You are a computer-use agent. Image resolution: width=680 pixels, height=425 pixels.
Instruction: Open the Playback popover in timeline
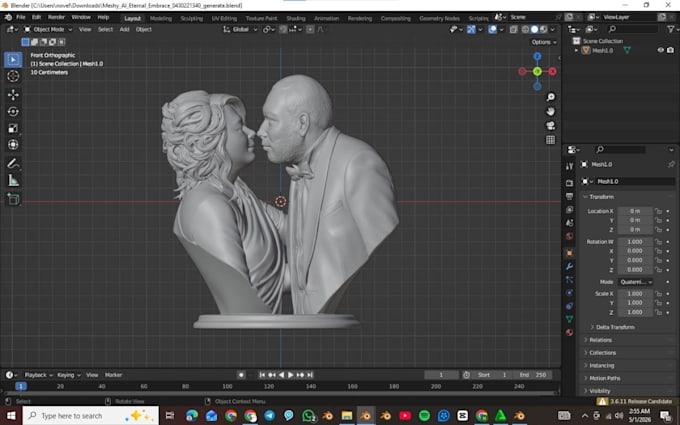38,375
